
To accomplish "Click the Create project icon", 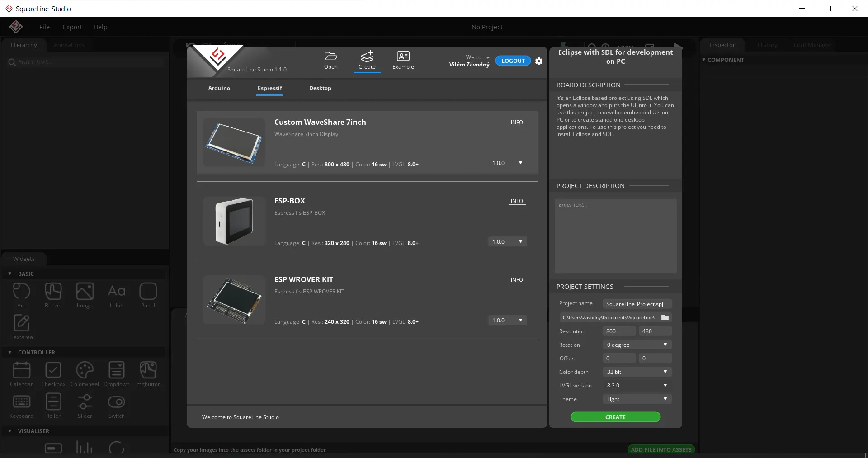I will point(367,57).
